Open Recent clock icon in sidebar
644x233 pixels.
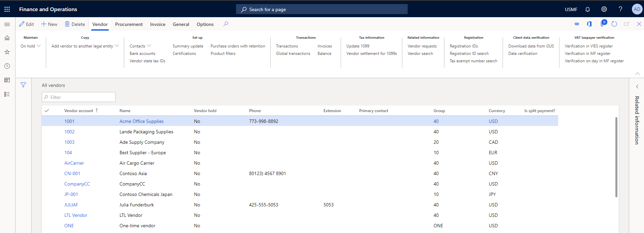[x=7, y=66]
